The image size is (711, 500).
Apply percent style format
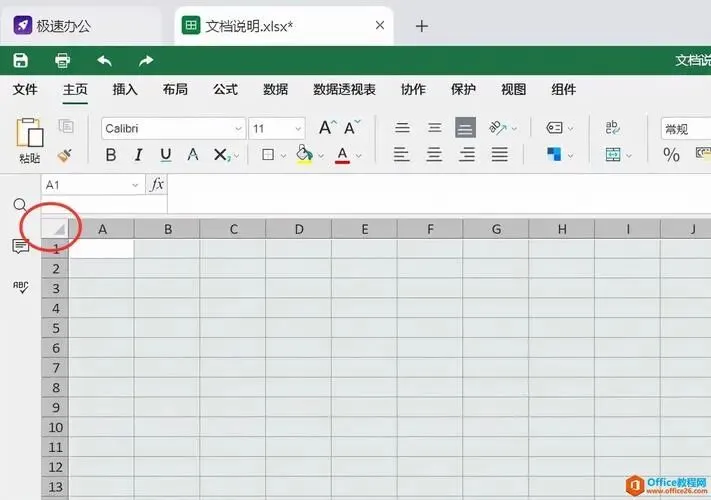[x=671, y=155]
